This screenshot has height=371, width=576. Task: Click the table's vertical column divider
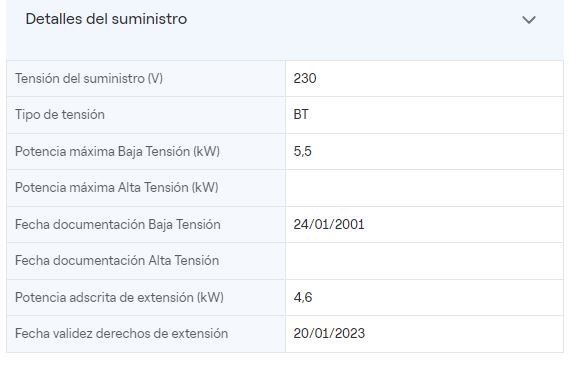pyautogui.click(x=285, y=206)
